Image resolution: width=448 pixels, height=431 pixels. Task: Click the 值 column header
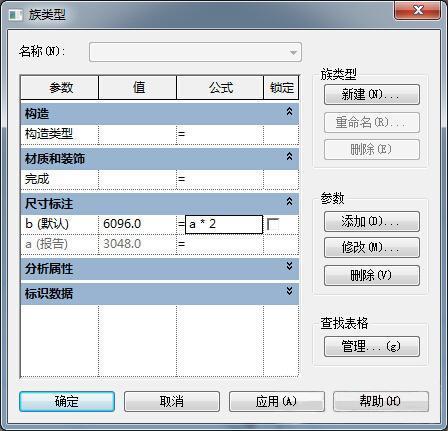(x=138, y=88)
